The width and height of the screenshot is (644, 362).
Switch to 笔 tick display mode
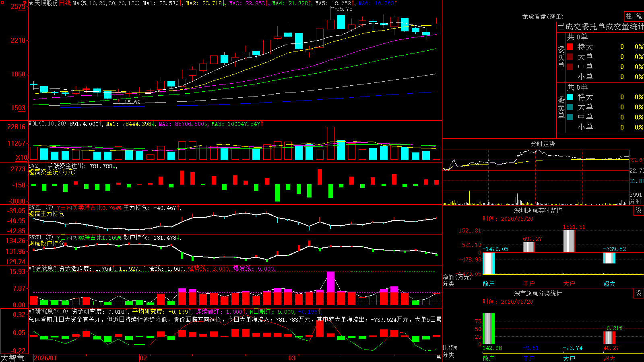pos(639,16)
